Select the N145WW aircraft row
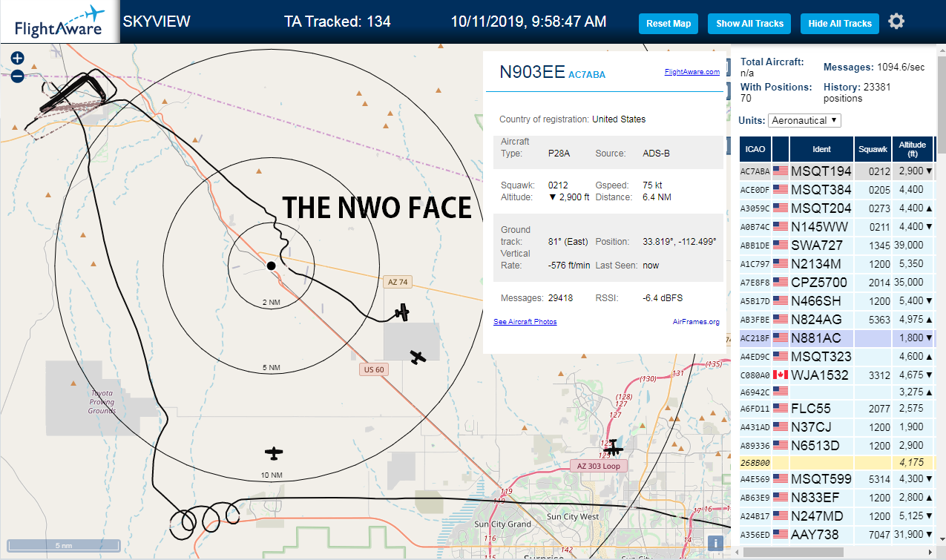The image size is (946, 560). click(x=836, y=227)
